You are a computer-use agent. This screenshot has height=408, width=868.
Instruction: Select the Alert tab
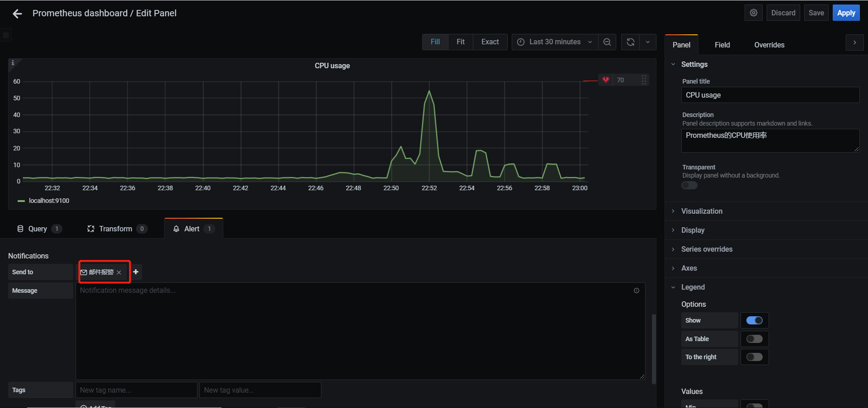(x=193, y=229)
